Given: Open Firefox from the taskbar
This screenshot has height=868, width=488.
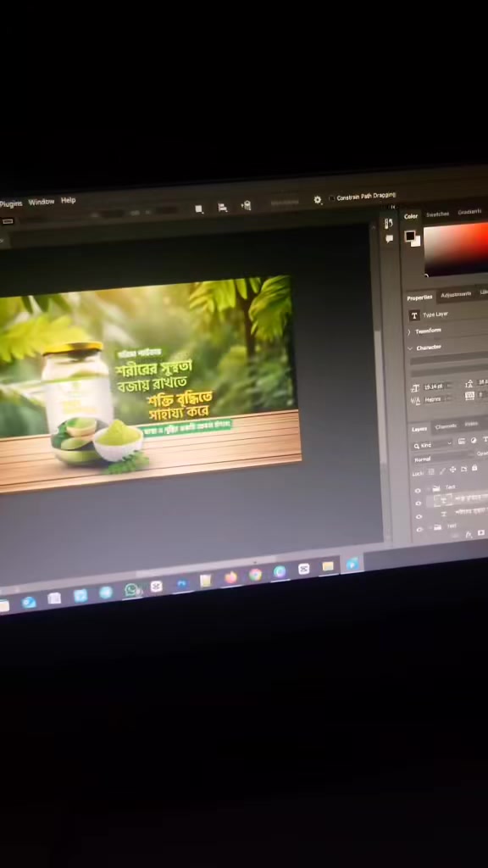Looking at the screenshot, I should (230, 577).
